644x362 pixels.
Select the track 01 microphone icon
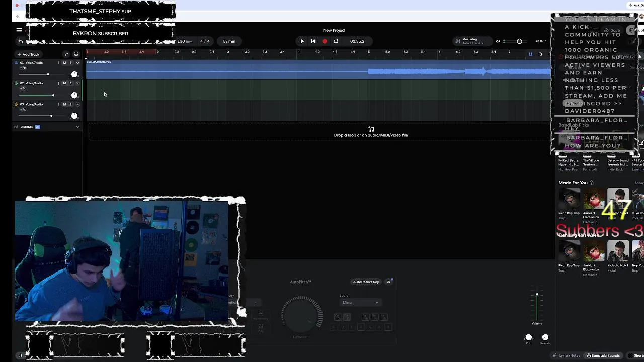tap(16, 63)
